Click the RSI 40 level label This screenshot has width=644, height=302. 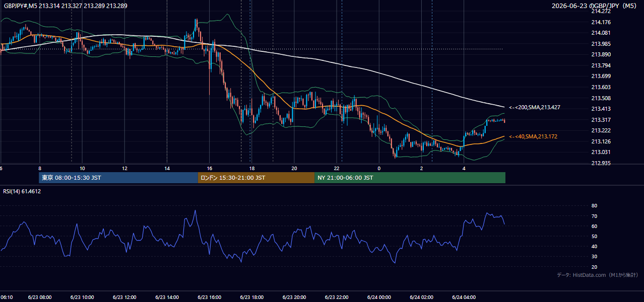594,246
